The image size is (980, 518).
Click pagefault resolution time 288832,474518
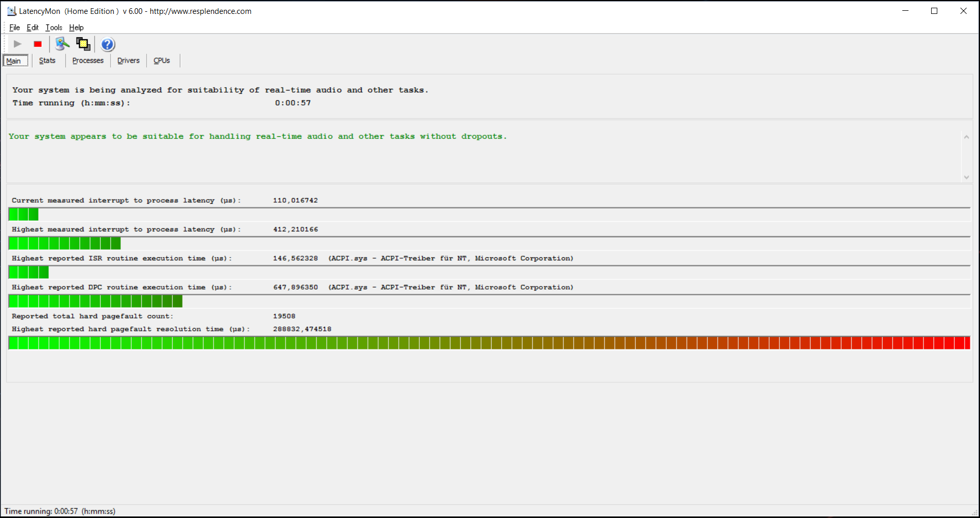tap(302, 329)
